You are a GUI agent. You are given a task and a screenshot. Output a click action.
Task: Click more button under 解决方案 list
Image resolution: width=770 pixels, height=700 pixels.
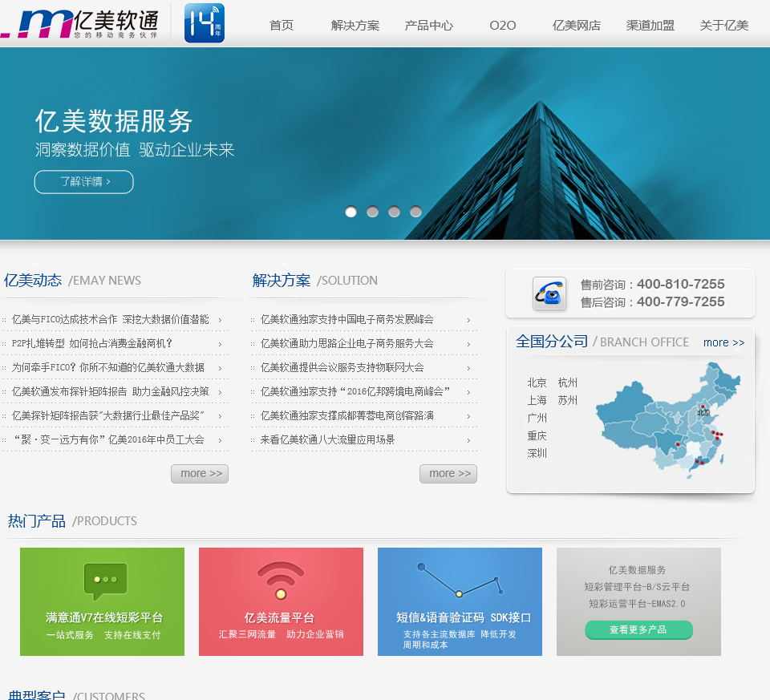[448, 474]
